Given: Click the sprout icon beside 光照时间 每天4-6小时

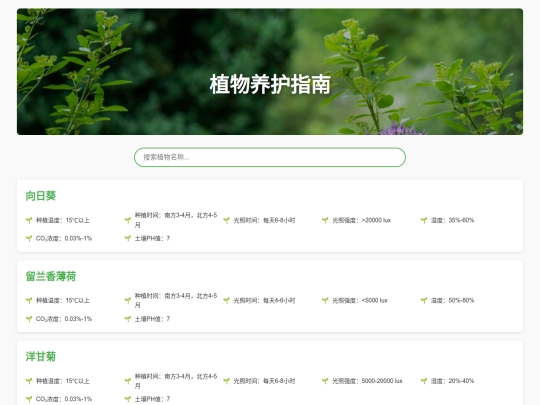Looking at the screenshot, I should point(226,301).
